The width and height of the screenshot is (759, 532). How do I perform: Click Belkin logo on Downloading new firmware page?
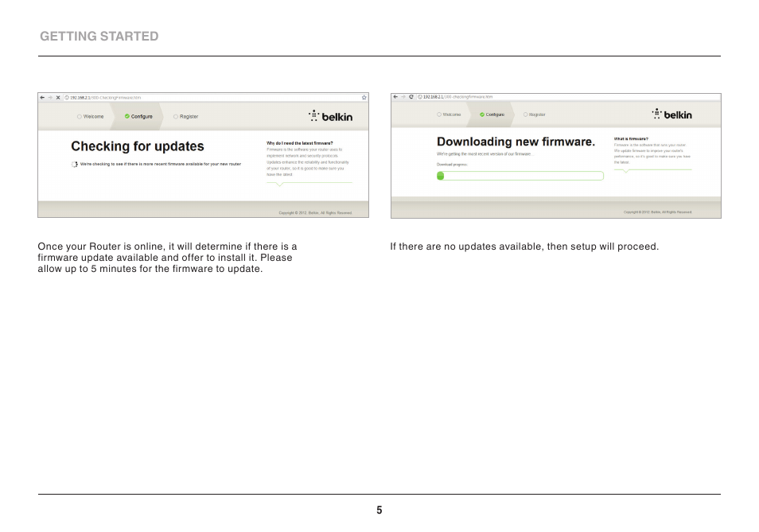(671, 115)
